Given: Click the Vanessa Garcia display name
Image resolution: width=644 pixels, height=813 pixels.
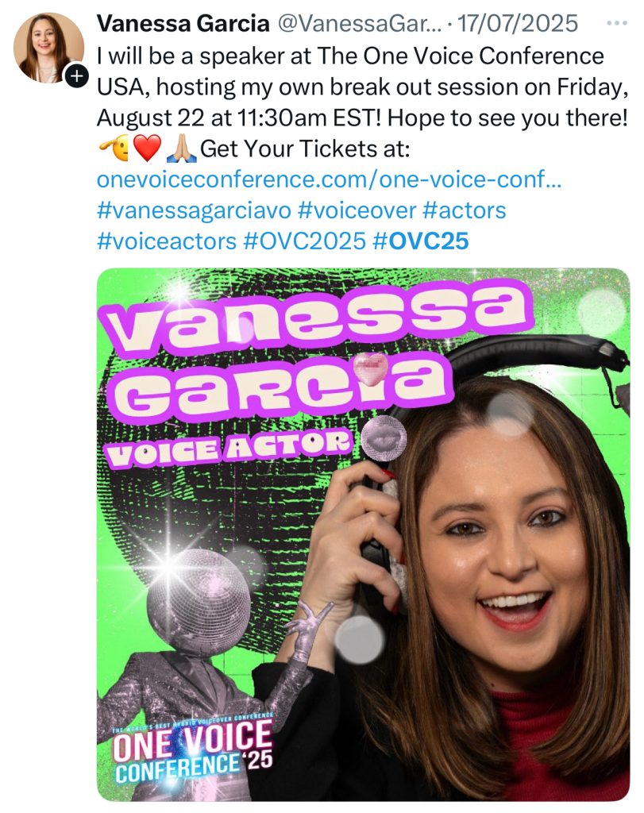Looking at the screenshot, I should click(183, 23).
